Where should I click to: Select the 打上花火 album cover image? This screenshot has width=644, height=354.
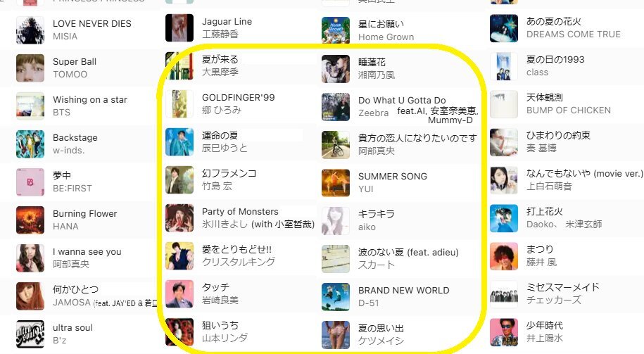click(504, 218)
